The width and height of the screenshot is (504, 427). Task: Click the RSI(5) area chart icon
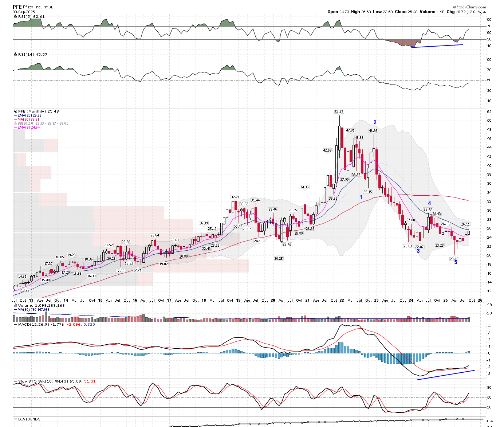click(x=15, y=17)
